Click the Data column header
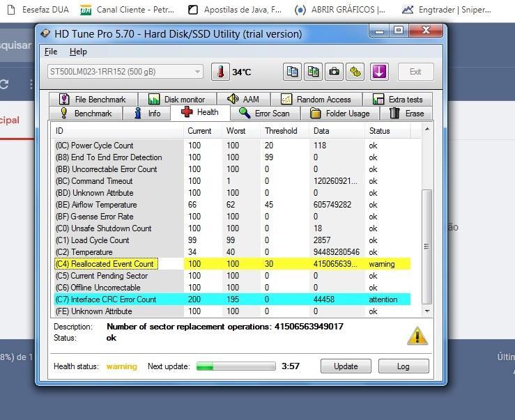The image size is (515, 420). [x=337, y=131]
